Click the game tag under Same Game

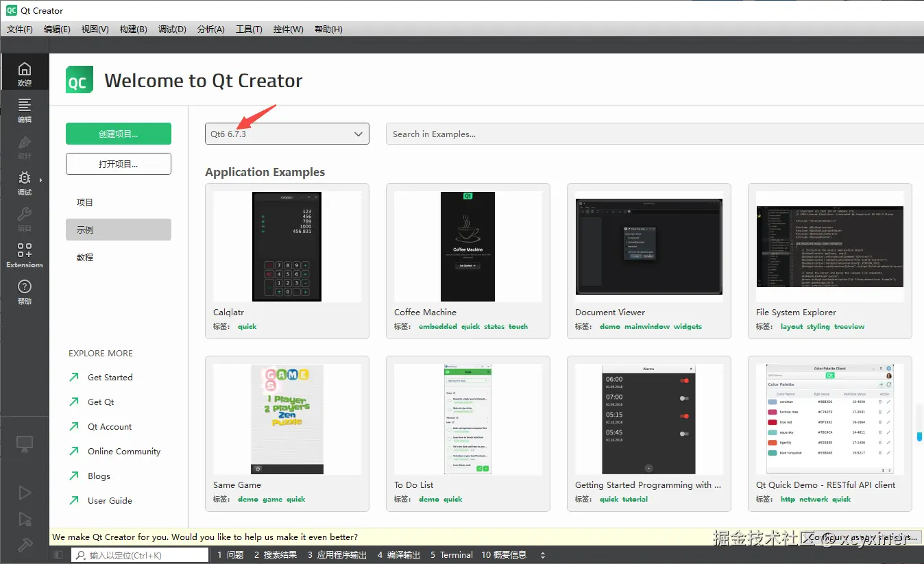pyautogui.click(x=272, y=500)
